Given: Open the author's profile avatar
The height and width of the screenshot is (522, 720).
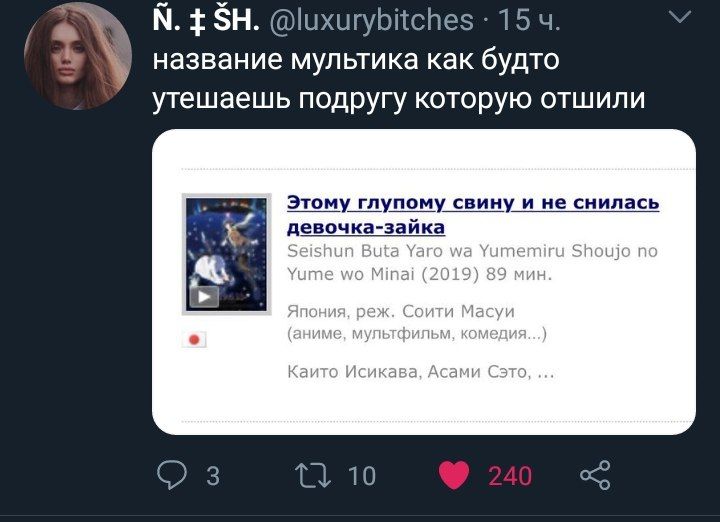Looking at the screenshot, I should tap(78, 56).
